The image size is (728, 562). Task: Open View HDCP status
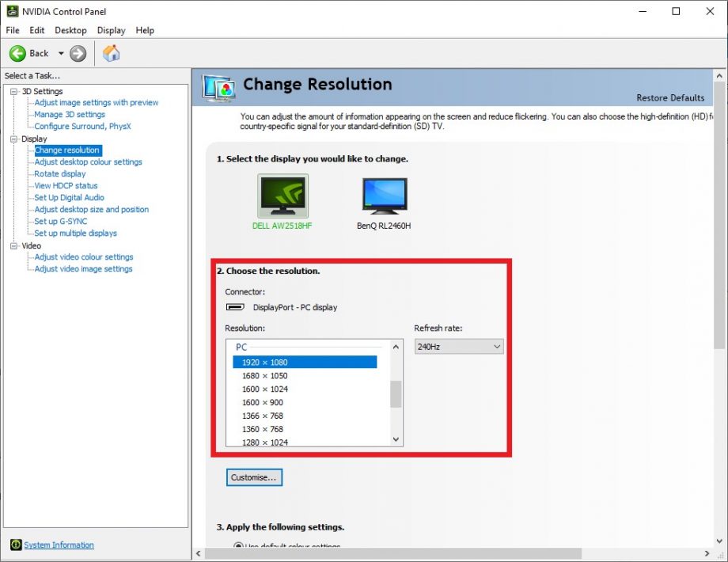pyautogui.click(x=66, y=186)
